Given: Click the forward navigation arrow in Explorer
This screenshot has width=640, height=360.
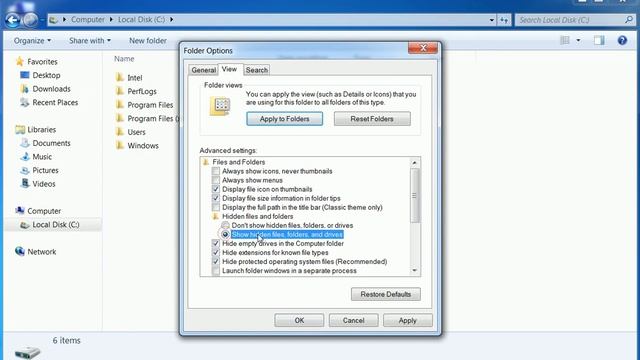Looking at the screenshot, I should [x=30, y=20].
